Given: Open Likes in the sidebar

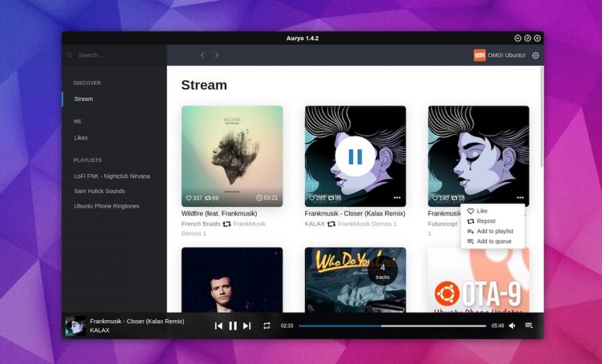Looking at the screenshot, I should pos(80,138).
